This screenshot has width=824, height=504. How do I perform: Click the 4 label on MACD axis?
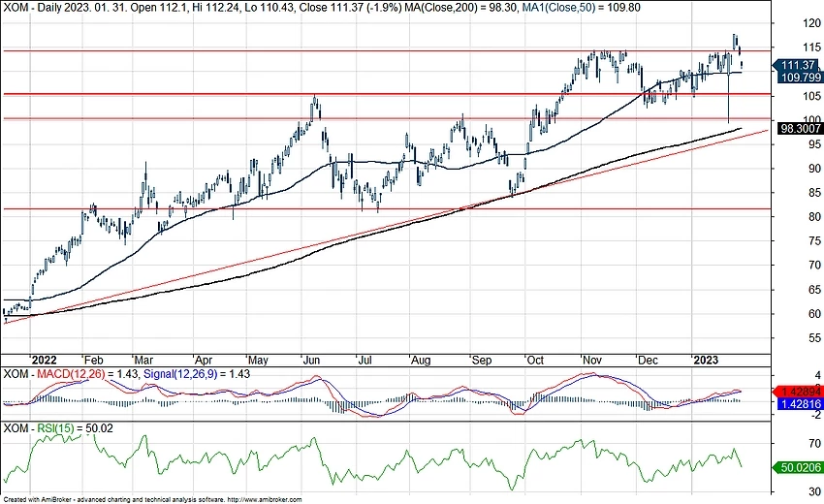817,375
